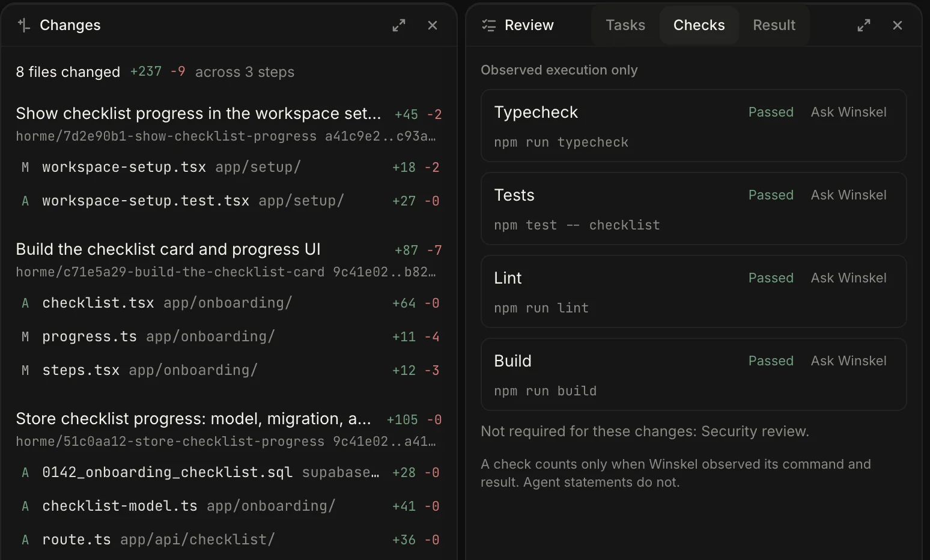This screenshot has width=930, height=560.
Task: Ask Winskel about the Build check
Action: click(x=849, y=361)
